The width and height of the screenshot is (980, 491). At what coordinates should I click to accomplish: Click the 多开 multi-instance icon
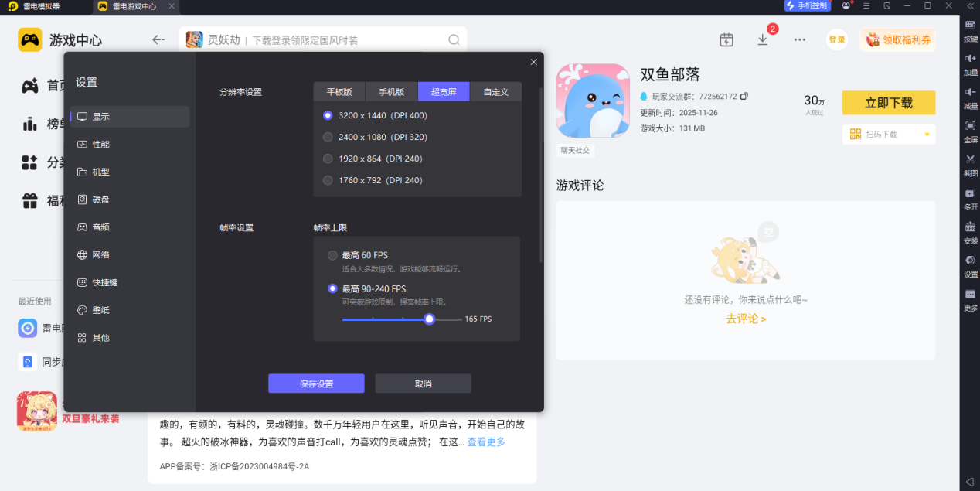click(970, 198)
